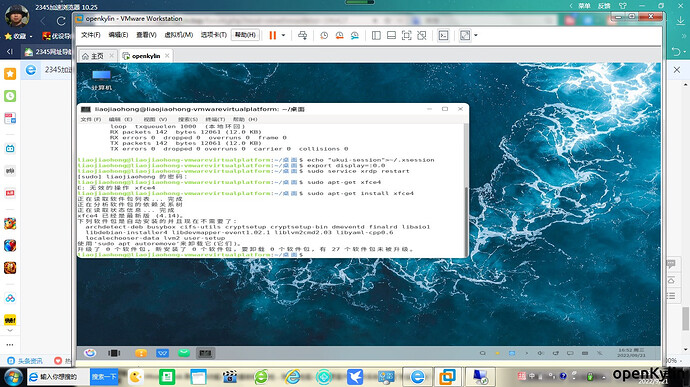Open the 360 green browser taskbar icon
Image resolution: width=690 pixels, height=387 pixels.
pyautogui.click(x=261, y=377)
